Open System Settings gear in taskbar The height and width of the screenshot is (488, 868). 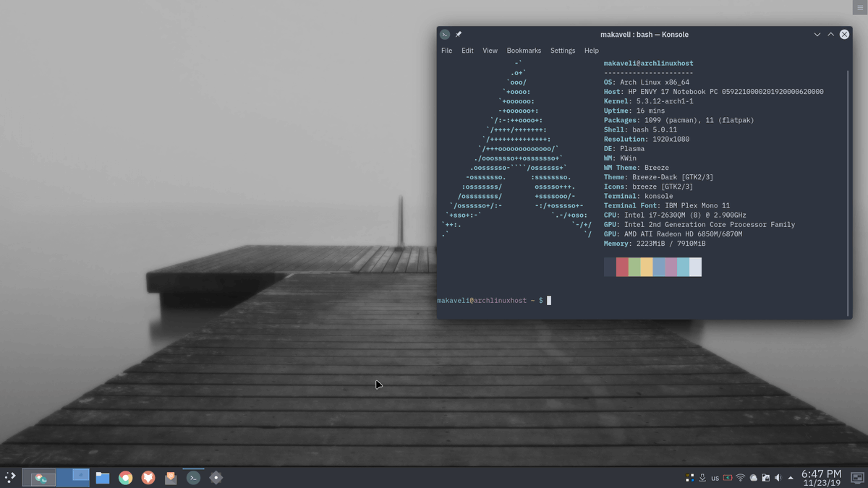(x=216, y=478)
